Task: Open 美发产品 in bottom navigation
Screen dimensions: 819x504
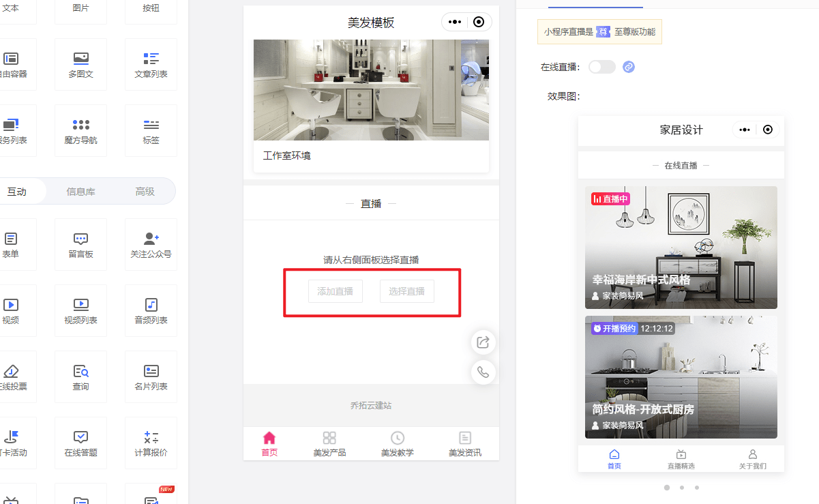Action: [329, 443]
